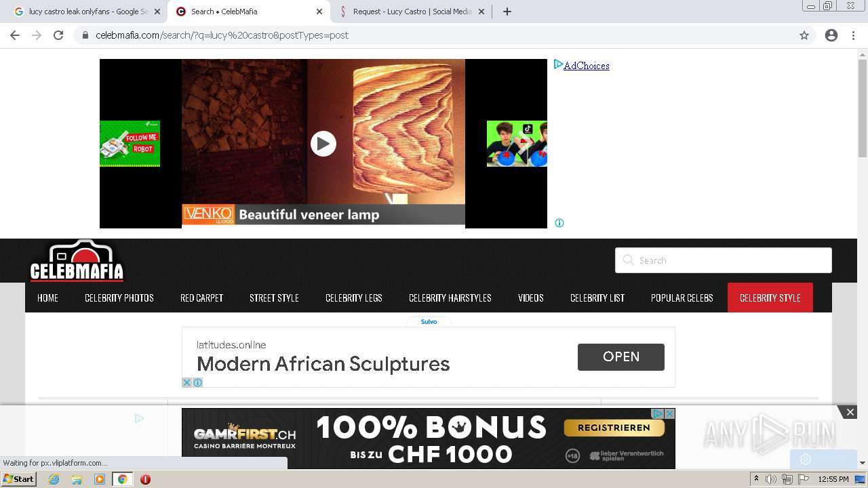Open the Opera taskbar icon
868x488 pixels.
click(145, 479)
